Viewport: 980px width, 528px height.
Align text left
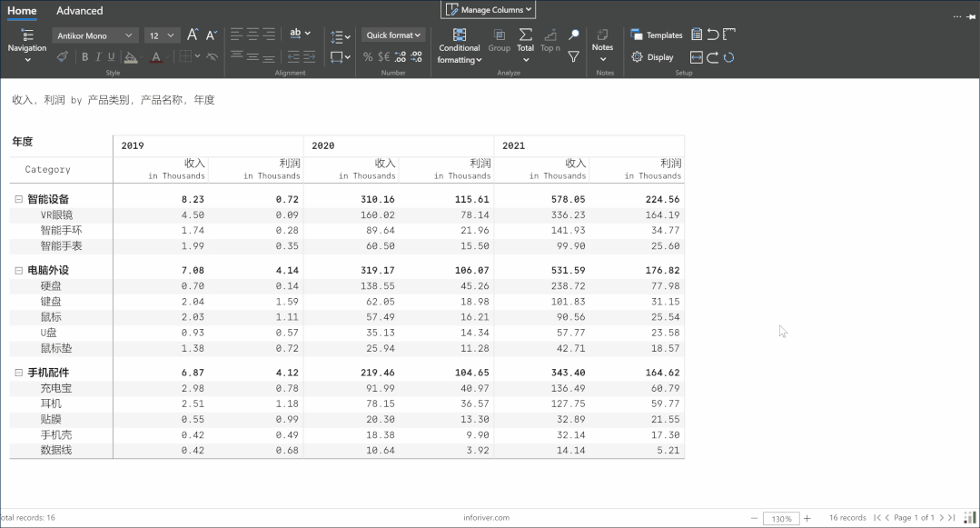click(236, 34)
